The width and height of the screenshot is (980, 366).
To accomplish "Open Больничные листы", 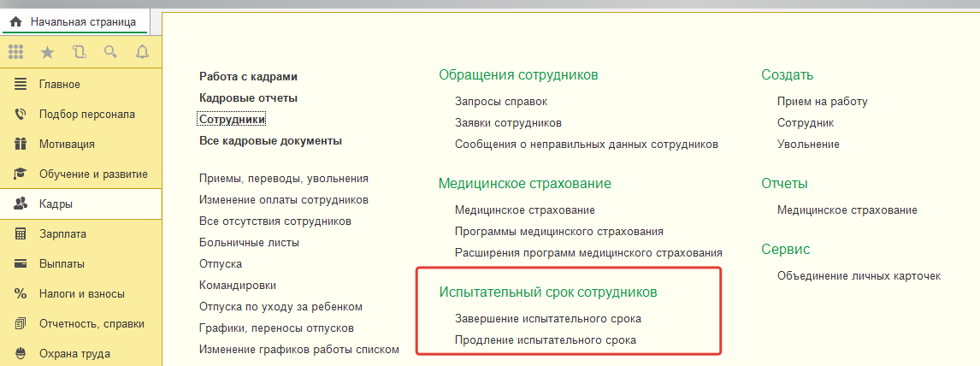I will pos(250,242).
